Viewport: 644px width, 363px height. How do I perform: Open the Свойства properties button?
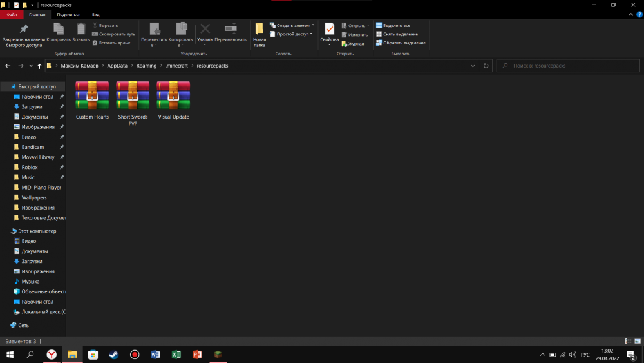(329, 34)
